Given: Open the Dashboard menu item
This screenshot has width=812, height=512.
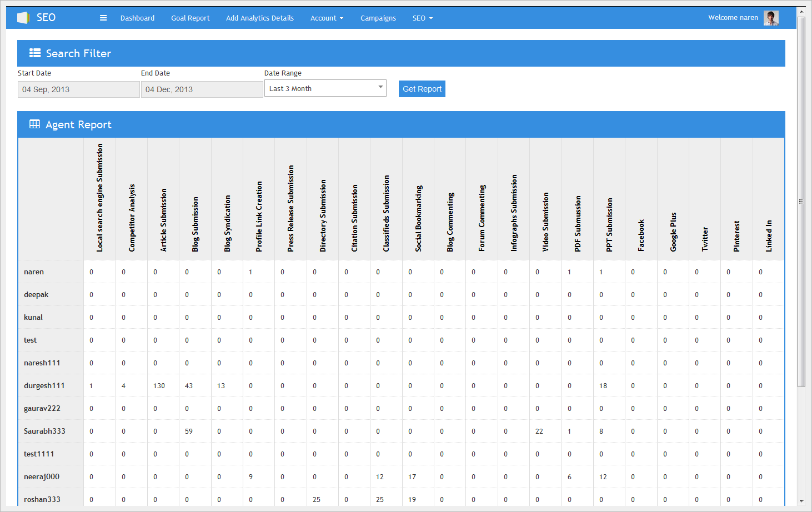Looking at the screenshot, I should pos(137,18).
